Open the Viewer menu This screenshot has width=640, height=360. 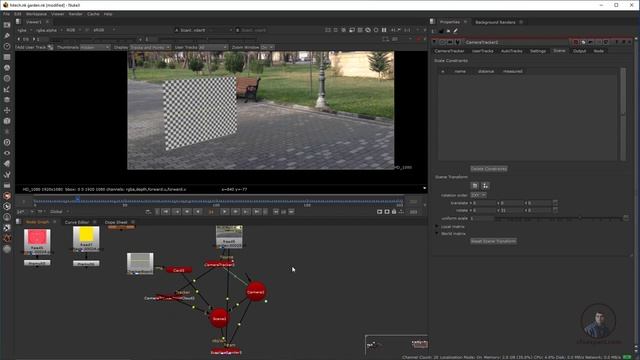point(57,14)
